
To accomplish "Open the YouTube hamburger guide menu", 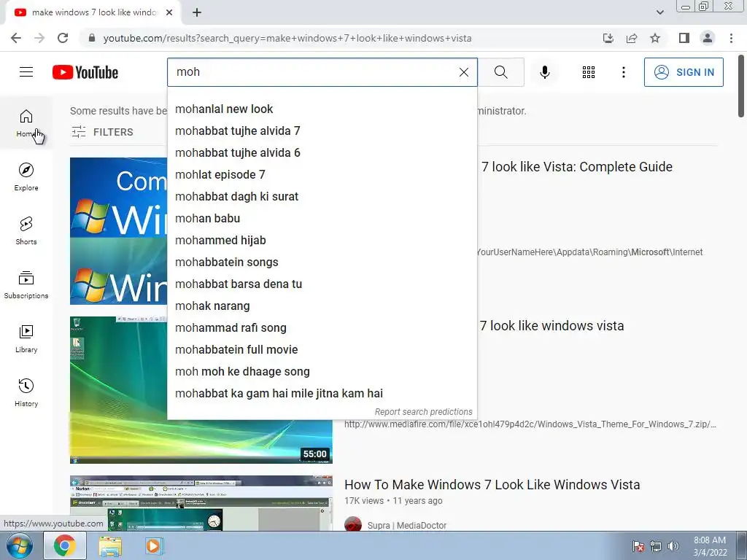I will (x=26, y=72).
